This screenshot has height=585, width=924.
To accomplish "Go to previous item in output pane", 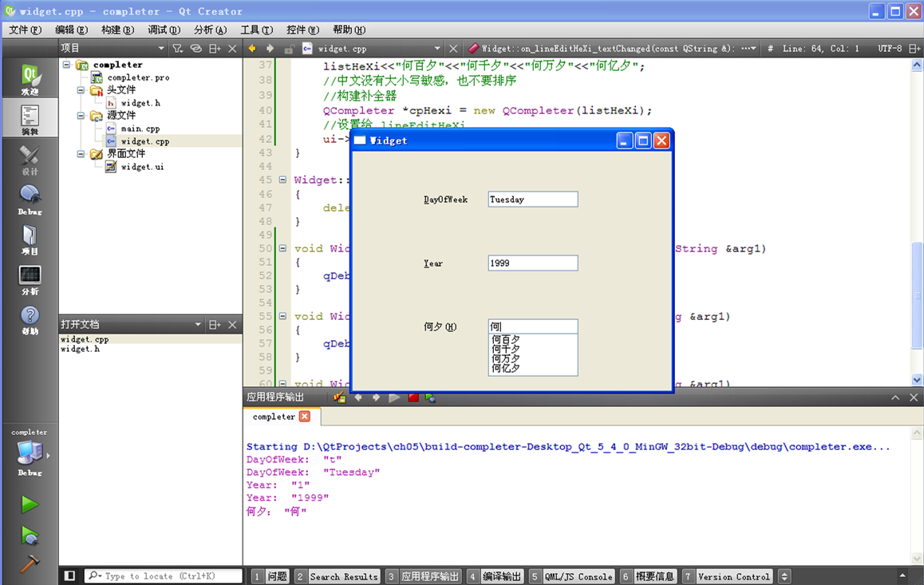I will click(x=358, y=397).
